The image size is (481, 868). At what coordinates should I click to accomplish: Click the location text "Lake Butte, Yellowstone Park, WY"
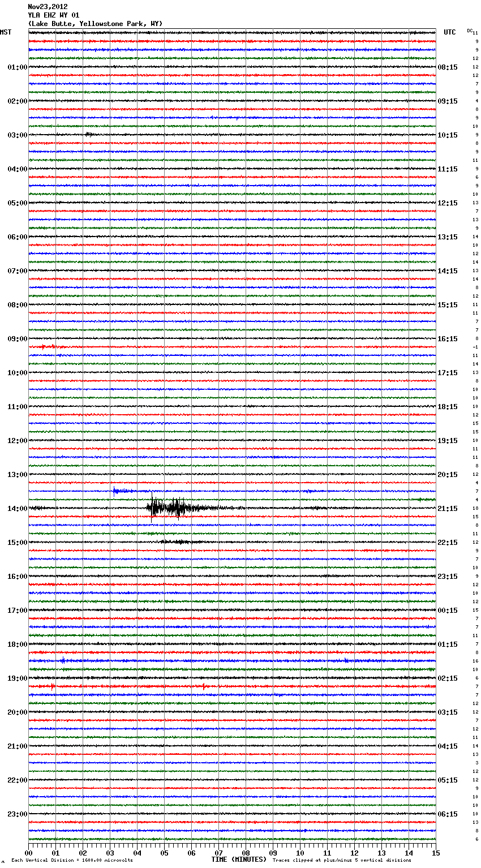pos(97,24)
